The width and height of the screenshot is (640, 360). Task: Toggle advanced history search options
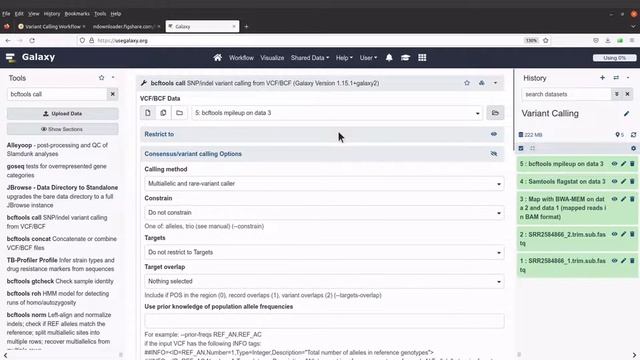[x=617, y=94]
